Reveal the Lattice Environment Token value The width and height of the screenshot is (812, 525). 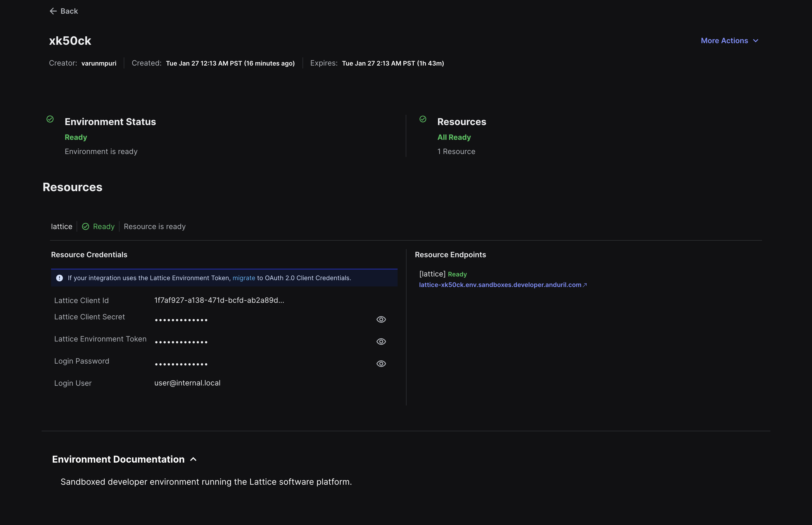click(381, 341)
